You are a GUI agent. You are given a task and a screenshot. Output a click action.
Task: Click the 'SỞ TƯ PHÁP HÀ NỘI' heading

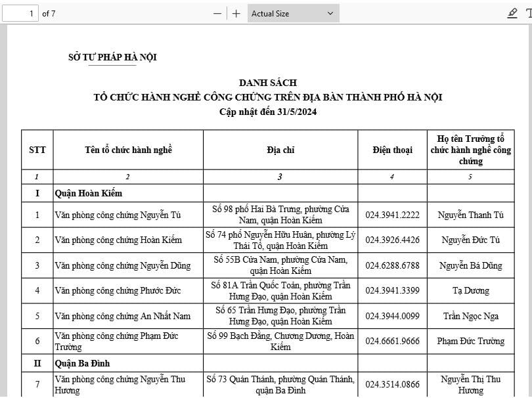tap(112, 57)
